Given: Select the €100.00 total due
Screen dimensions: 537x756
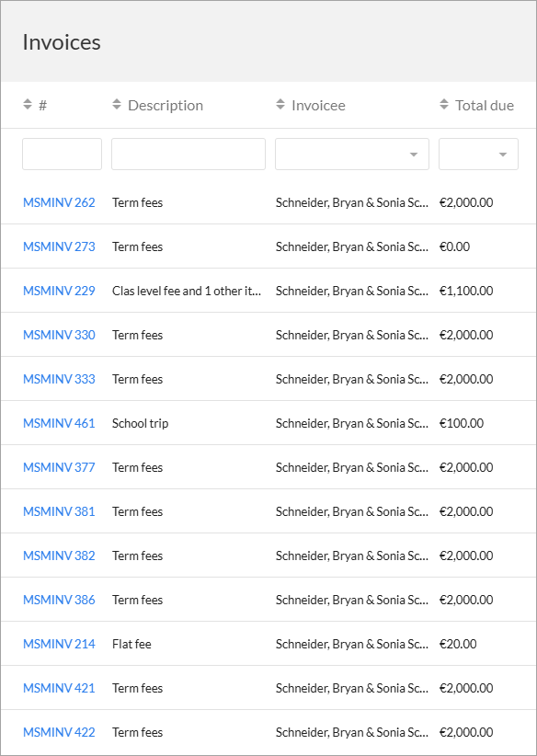Looking at the screenshot, I should [x=462, y=423].
